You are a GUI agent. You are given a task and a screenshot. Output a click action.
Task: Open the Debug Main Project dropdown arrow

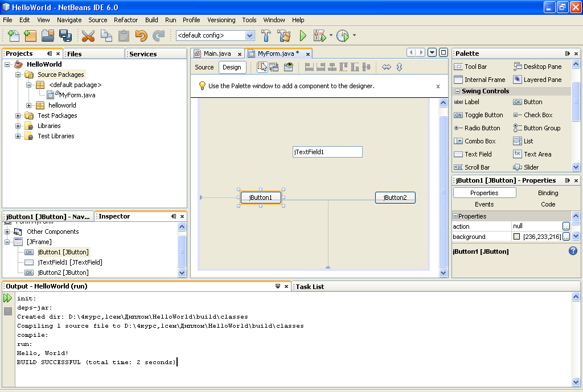pos(331,35)
